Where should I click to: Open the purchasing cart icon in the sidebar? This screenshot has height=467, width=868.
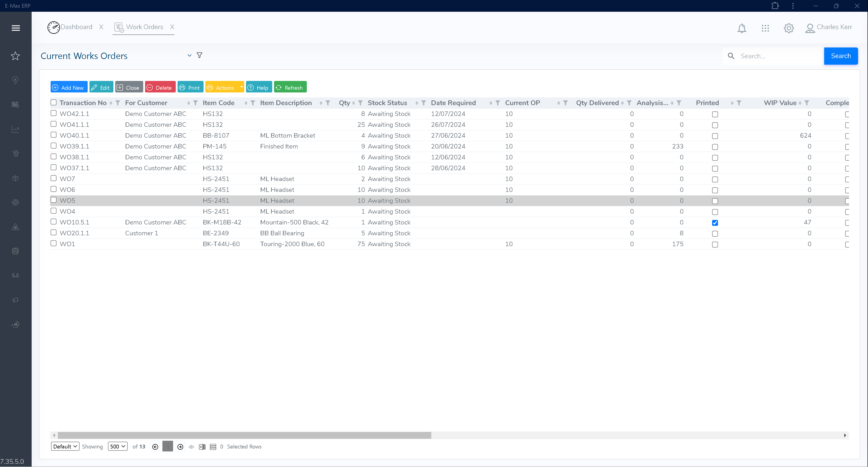click(x=16, y=153)
